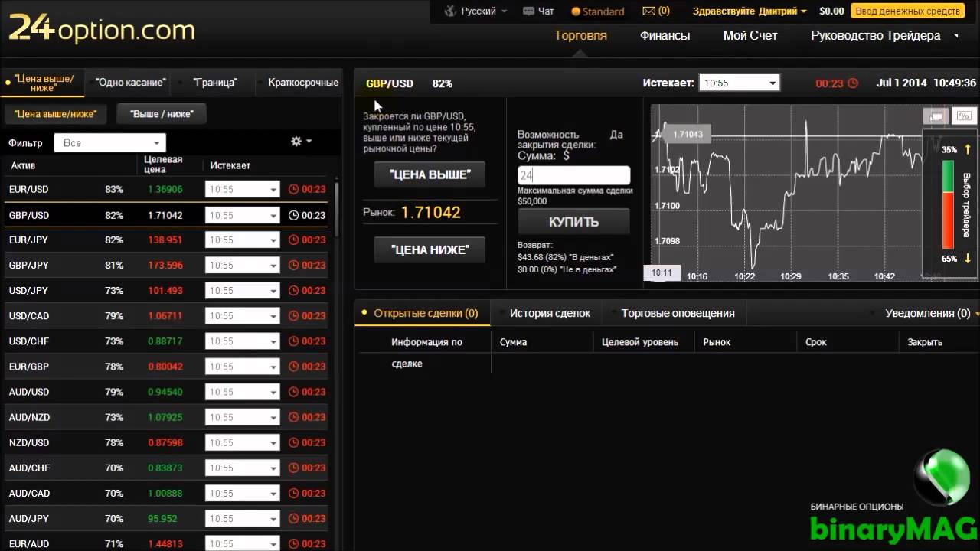This screenshot has height=551, width=980.
Task: Click the chart view mode icon
Action: coord(936,116)
